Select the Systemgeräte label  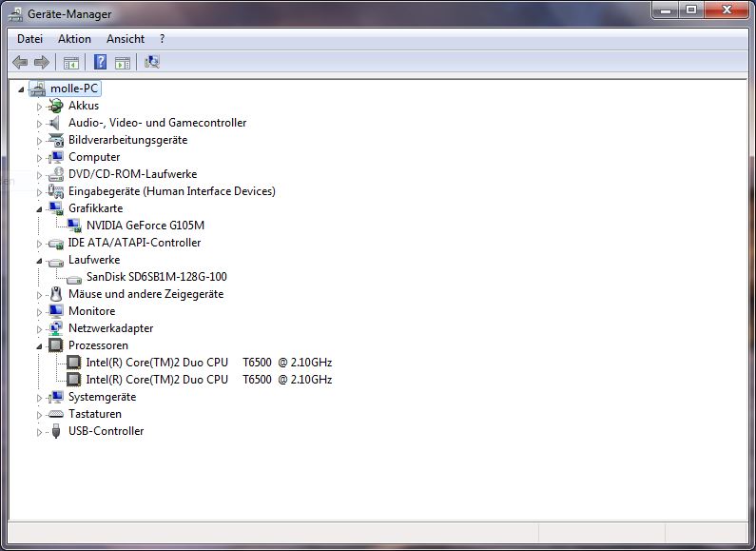102,397
